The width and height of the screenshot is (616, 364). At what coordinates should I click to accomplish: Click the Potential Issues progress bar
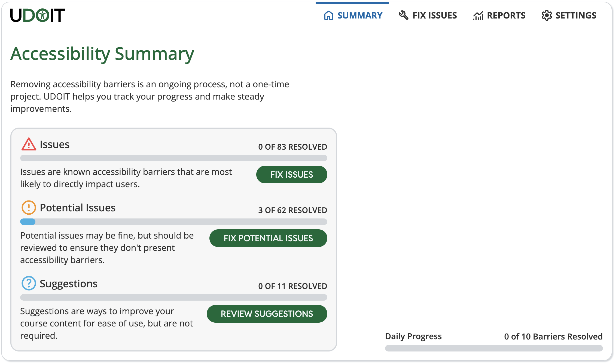(174, 222)
